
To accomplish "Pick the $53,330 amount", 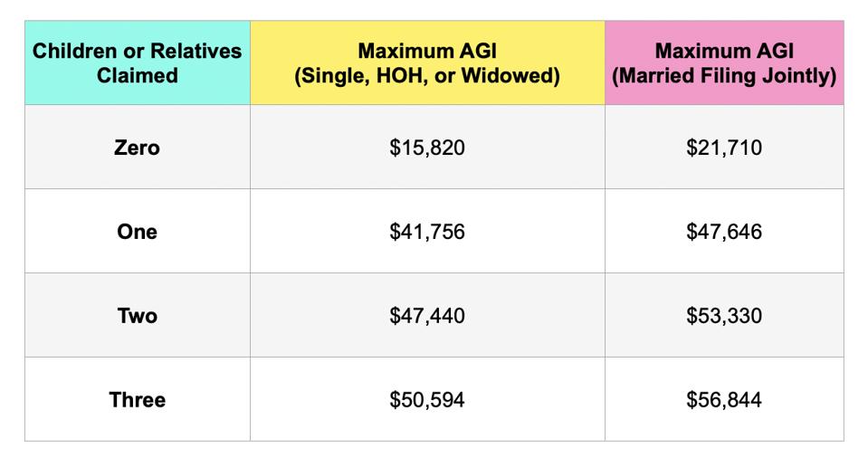I will 724,316.
